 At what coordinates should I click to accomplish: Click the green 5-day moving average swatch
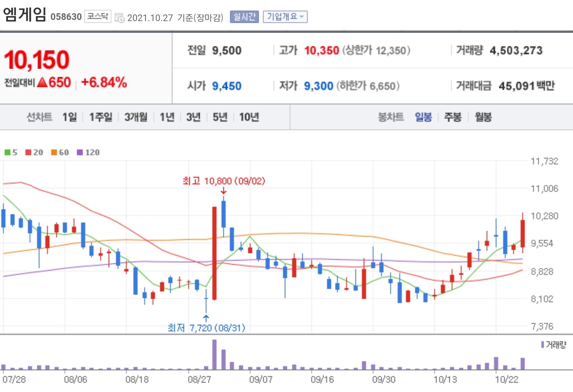[x=7, y=152]
